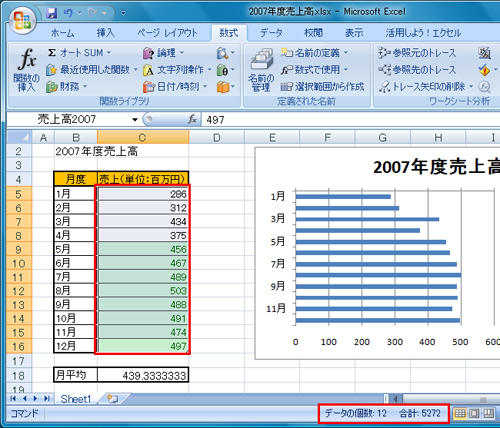The image size is (500, 428).
Task: Open the Office button menu
Action: (x=23, y=21)
